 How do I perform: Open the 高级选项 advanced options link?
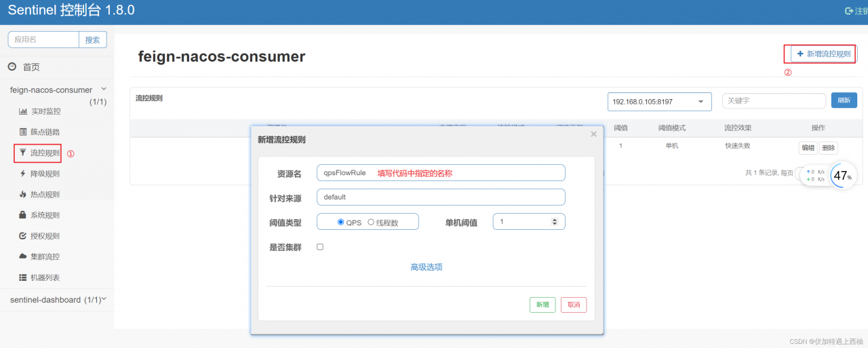click(x=427, y=267)
